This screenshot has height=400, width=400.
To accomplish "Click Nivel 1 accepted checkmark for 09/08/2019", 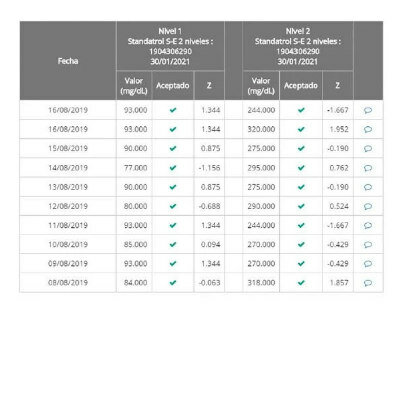I will [173, 264].
